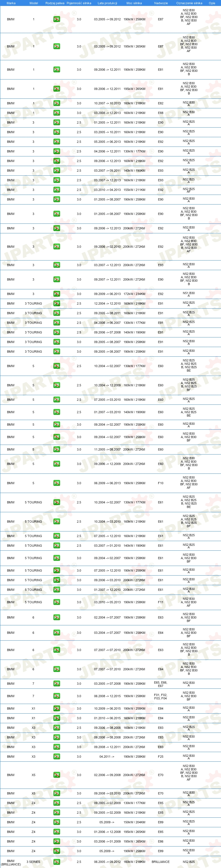Click fuel icon in BMW 3 04.2006 -> 12.2011 row
This screenshot has width=221, height=868.
(57, 151)
